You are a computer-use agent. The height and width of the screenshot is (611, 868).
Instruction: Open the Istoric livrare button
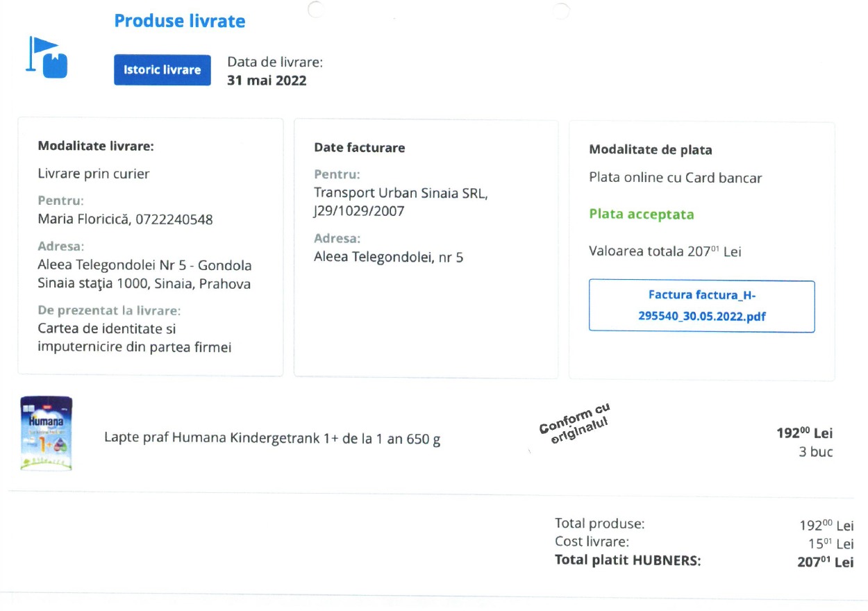tap(162, 70)
